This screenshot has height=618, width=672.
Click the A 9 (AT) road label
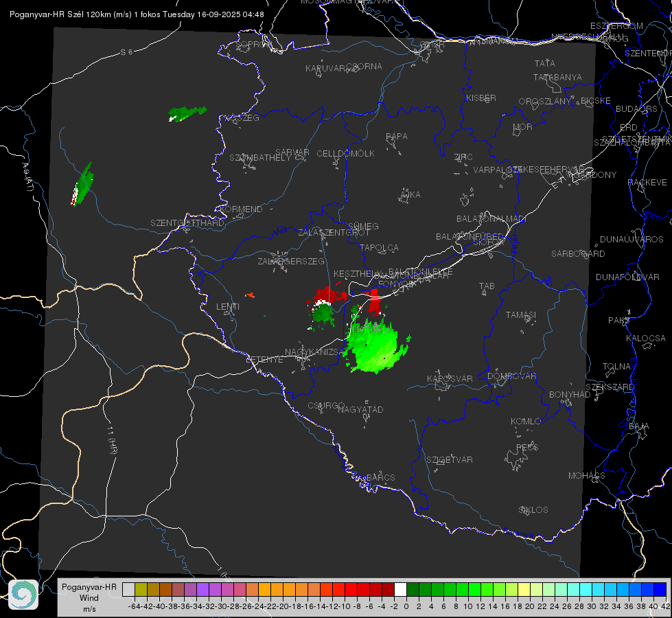pos(27,177)
